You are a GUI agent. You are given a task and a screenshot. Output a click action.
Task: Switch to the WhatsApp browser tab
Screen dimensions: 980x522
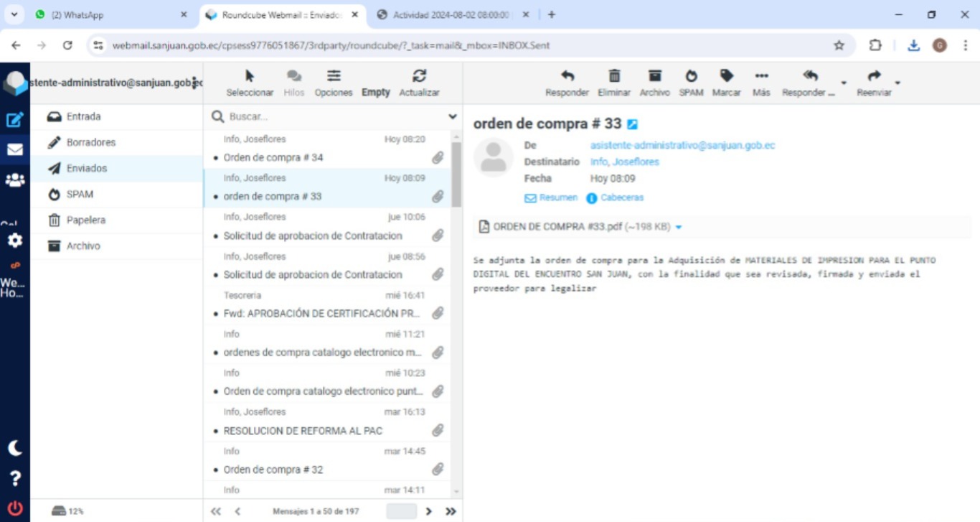click(x=108, y=14)
